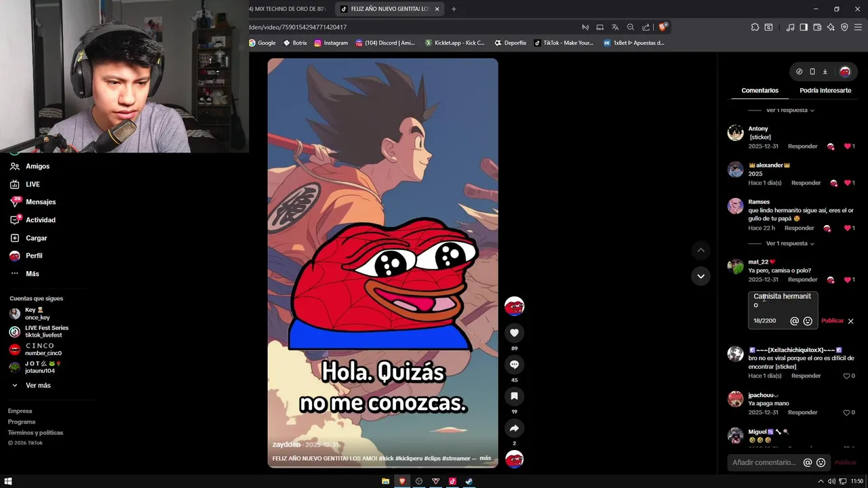Save video with the bookmark icon

click(x=514, y=396)
